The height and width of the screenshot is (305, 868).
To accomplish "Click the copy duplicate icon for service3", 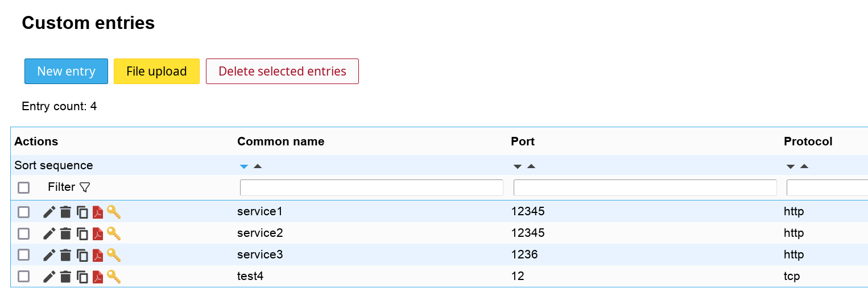I will point(82,256).
